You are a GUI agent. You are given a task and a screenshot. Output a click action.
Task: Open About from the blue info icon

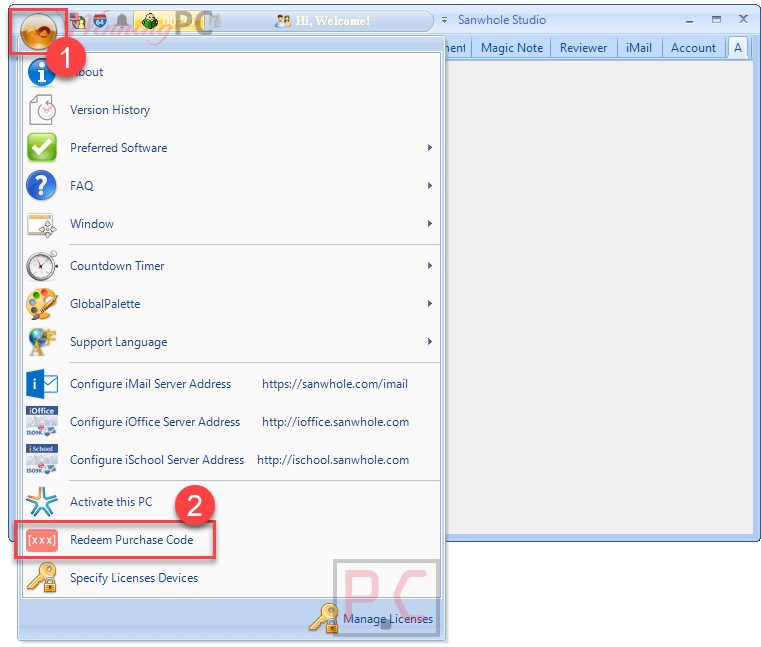click(42, 72)
